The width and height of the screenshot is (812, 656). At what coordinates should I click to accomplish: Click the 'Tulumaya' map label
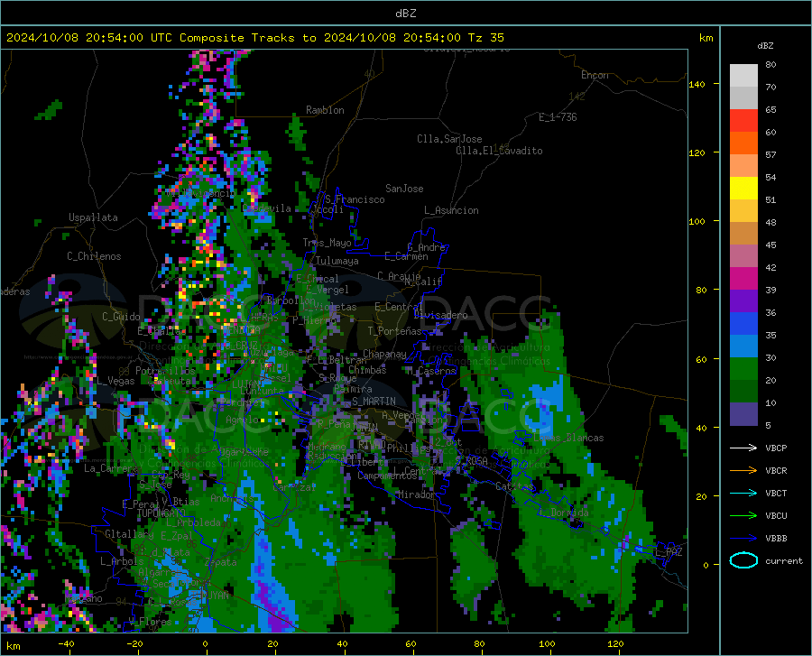pos(337,261)
